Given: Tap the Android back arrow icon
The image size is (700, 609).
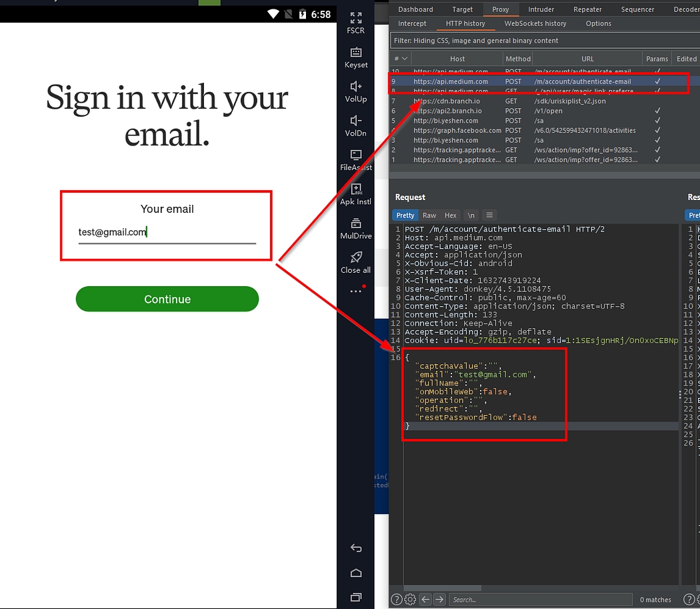Looking at the screenshot, I should (x=356, y=548).
